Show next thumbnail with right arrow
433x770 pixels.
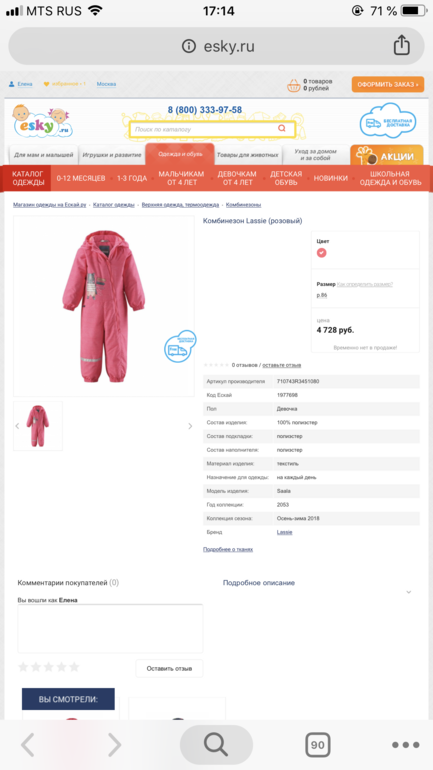coord(190,426)
